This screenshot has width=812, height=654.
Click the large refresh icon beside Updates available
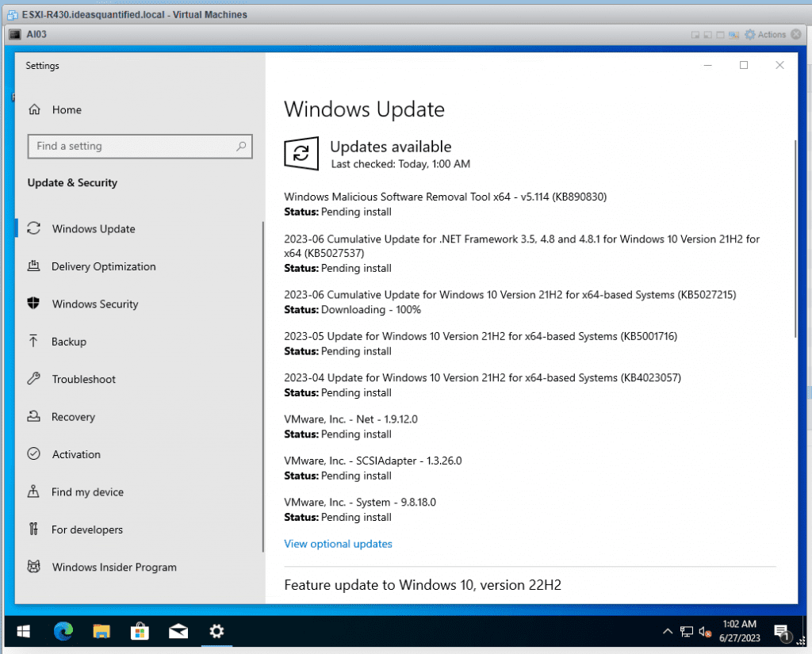pos(301,153)
